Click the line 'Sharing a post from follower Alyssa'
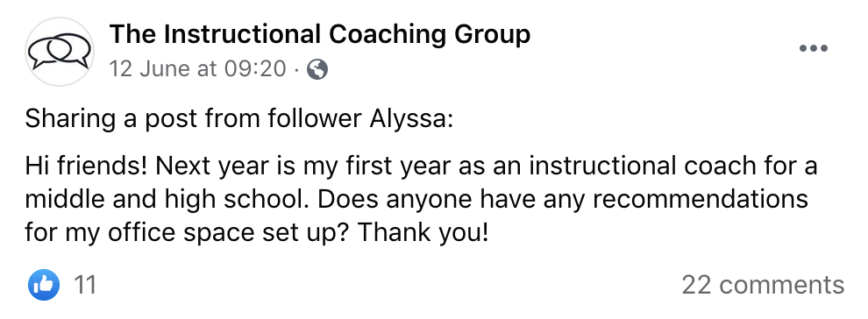This screenshot has width=868, height=319. (x=238, y=119)
